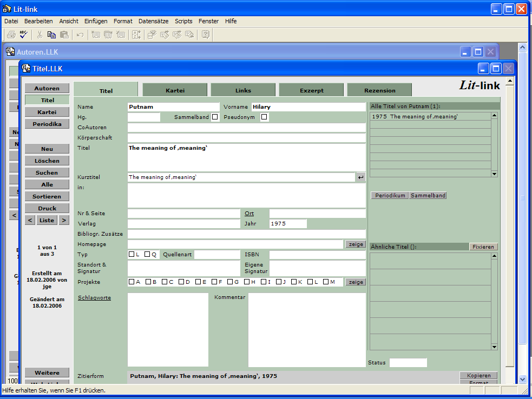The image size is (532, 399).
Task: Toggle the Sammelband checkbox
Action: [x=215, y=117]
